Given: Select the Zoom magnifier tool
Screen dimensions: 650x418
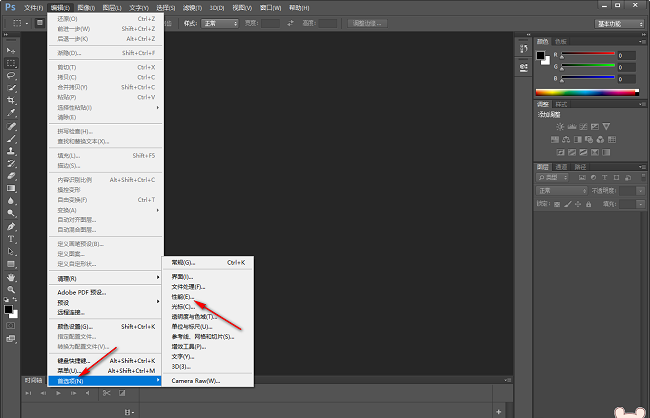Looking at the screenshot, I should click(x=11, y=290).
